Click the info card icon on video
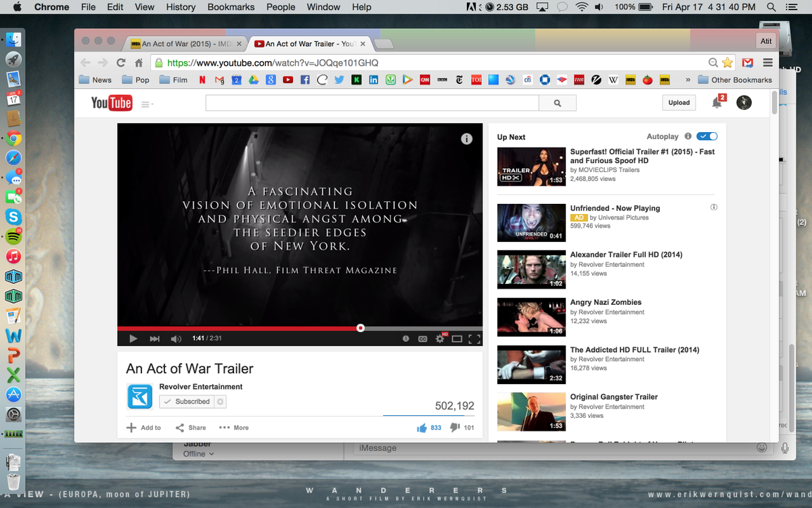Viewport: 812px width, 508px height. click(466, 139)
